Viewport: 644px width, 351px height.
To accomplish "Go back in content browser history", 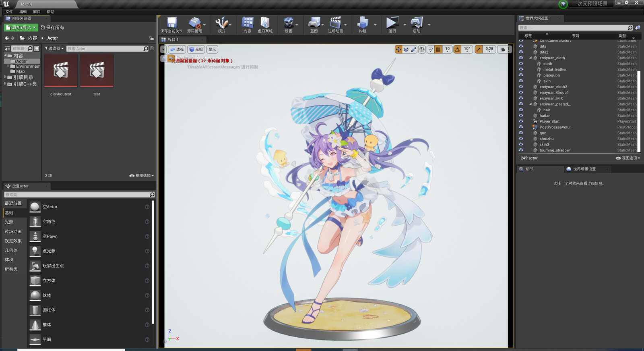I will click(x=6, y=38).
